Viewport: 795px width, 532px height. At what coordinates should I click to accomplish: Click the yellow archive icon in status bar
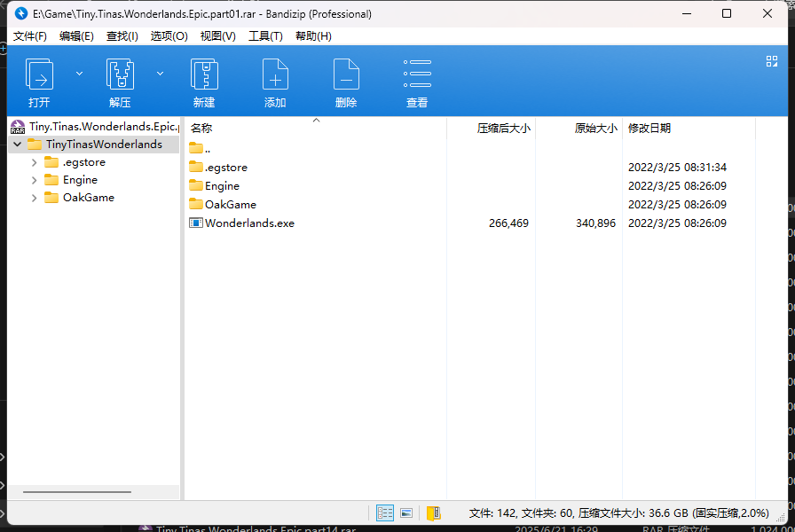(433, 512)
